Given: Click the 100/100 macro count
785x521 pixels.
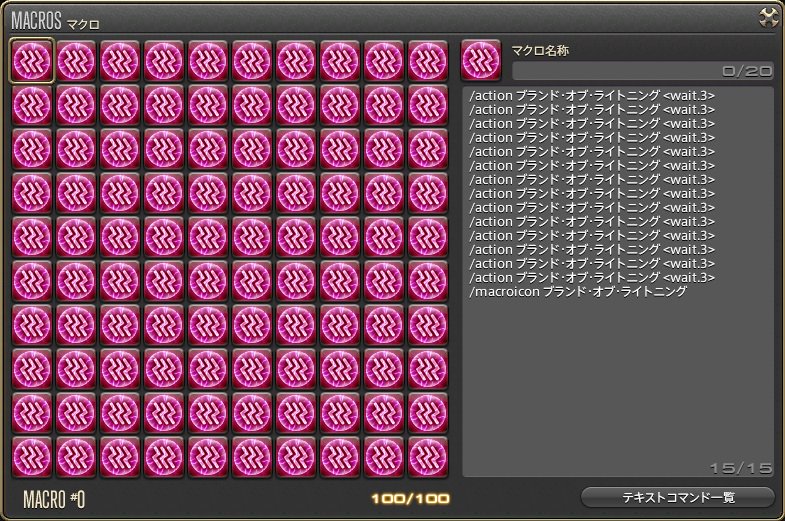Looking at the screenshot, I should [x=411, y=498].
